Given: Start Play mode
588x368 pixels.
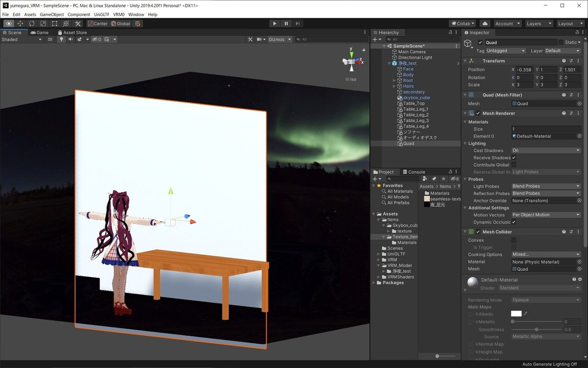Looking at the screenshot, I should pyautogui.click(x=274, y=24).
